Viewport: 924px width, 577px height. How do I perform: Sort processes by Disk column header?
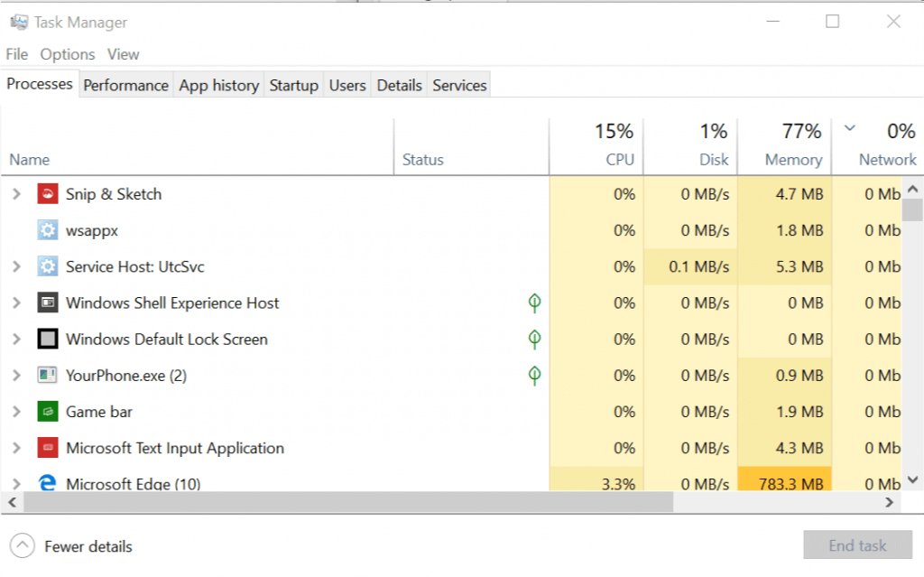[690, 146]
